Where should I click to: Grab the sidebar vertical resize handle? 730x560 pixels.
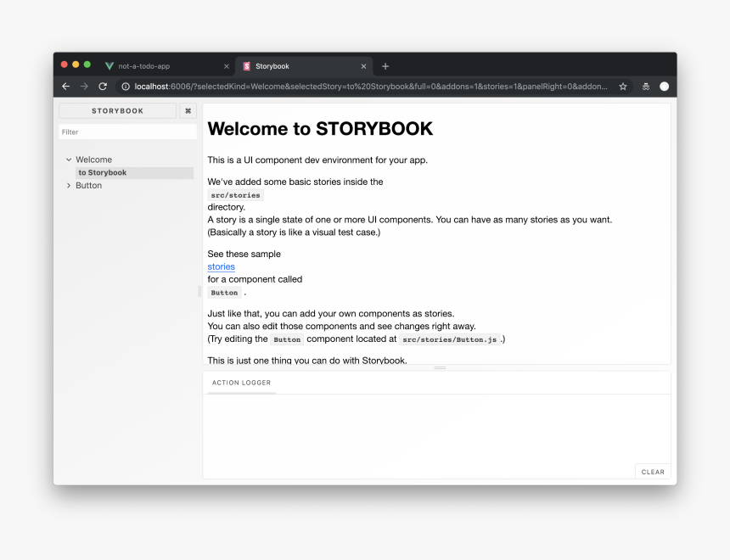199,291
